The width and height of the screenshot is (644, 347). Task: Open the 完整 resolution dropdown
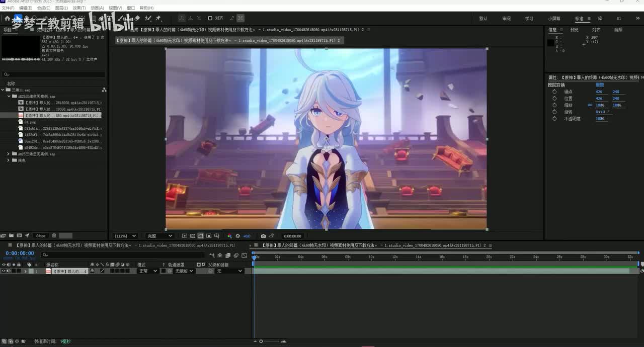pos(160,236)
